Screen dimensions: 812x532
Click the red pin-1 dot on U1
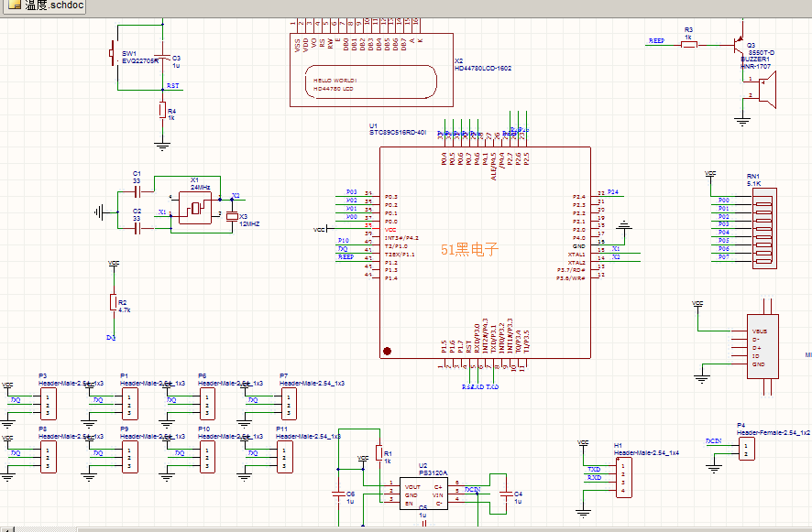[x=388, y=351]
